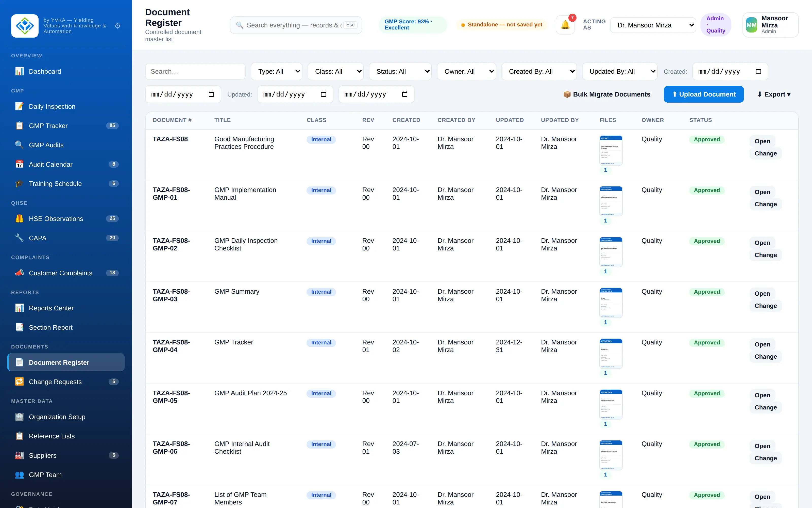The width and height of the screenshot is (812, 508).
Task: Open the Acting As user dropdown
Action: (x=653, y=25)
